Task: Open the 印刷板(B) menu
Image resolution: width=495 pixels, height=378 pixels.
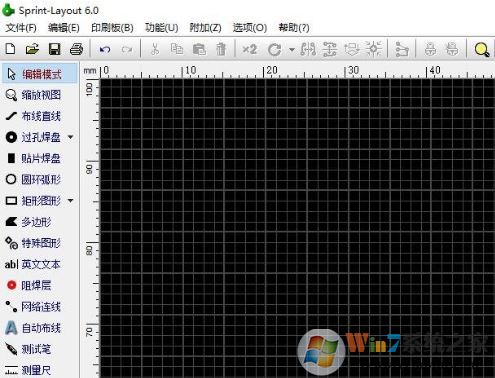Action: click(112, 28)
